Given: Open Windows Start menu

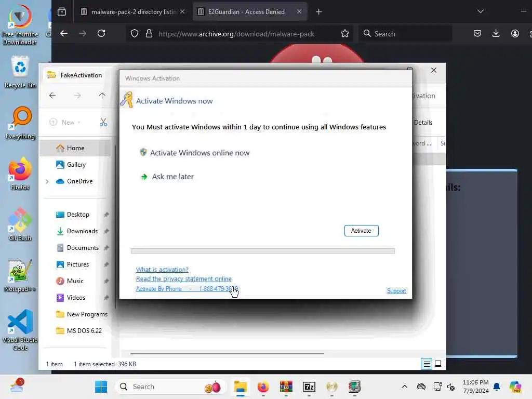Looking at the screenshot, I should pyautogui.click(x=101, y=387).
